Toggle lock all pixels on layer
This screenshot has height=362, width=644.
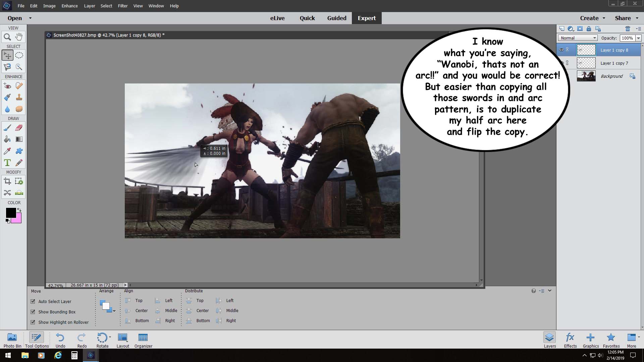click(589, 29)
